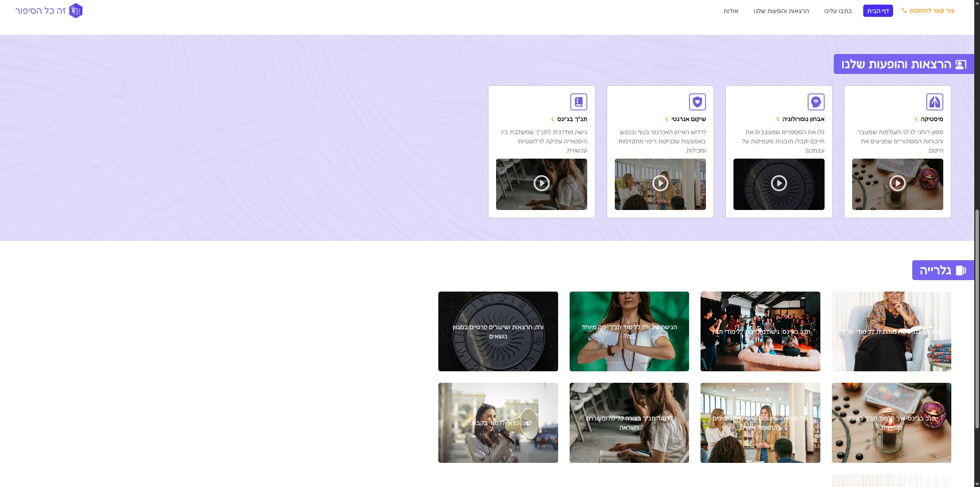Play the מיסטיקה candle video

coord(897,184)
